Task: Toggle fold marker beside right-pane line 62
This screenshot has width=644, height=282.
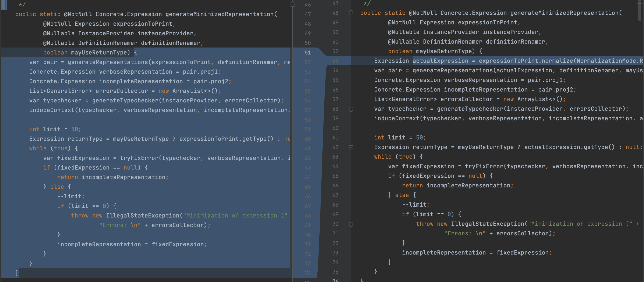Action: click(x=351, y=148)
